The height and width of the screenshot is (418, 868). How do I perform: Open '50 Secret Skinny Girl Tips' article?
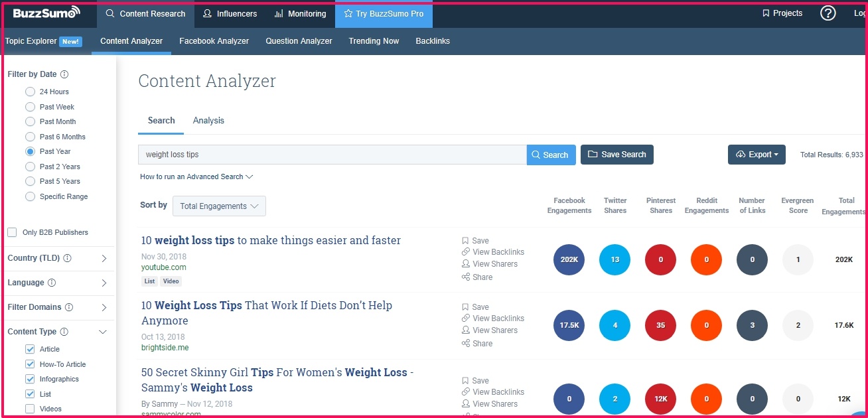click(x=277, y=380)
